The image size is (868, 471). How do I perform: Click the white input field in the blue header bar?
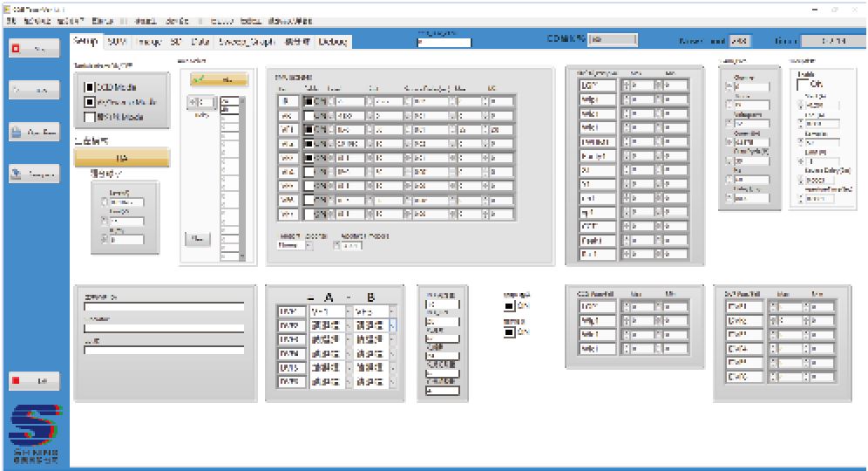[444, 43]
